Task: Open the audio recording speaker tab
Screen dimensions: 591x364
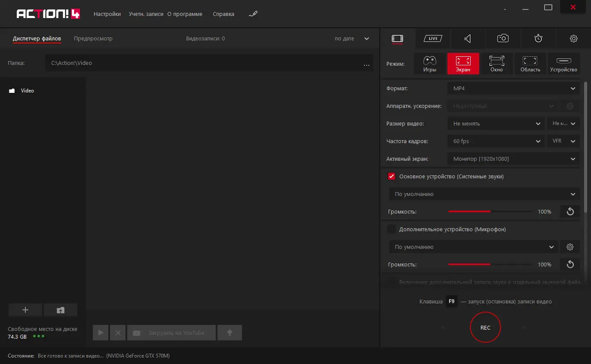Action: tap(468, 39)
